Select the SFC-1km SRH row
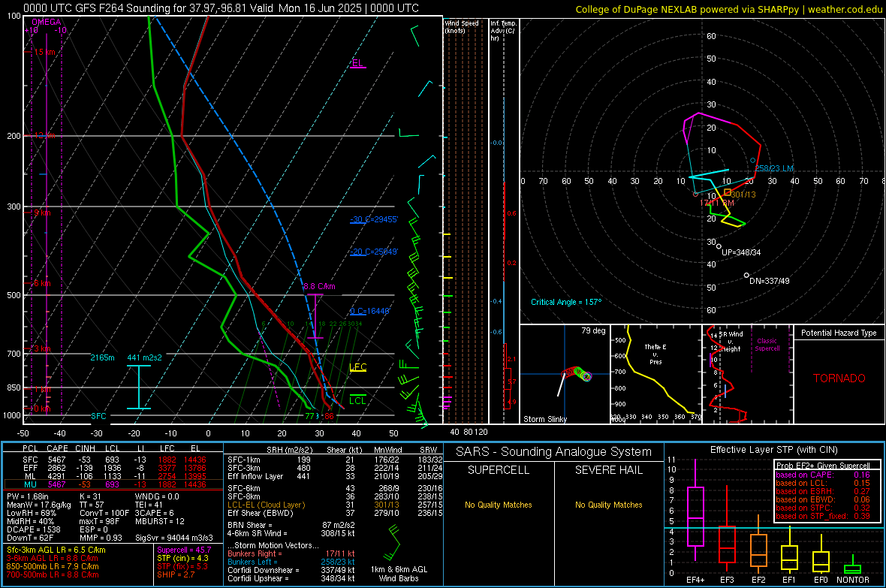Viewport: 886px width, 588px height. point(335,460)
